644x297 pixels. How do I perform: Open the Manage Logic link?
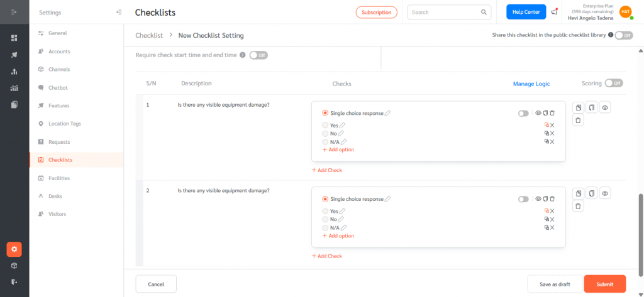[x=531, y=84]
